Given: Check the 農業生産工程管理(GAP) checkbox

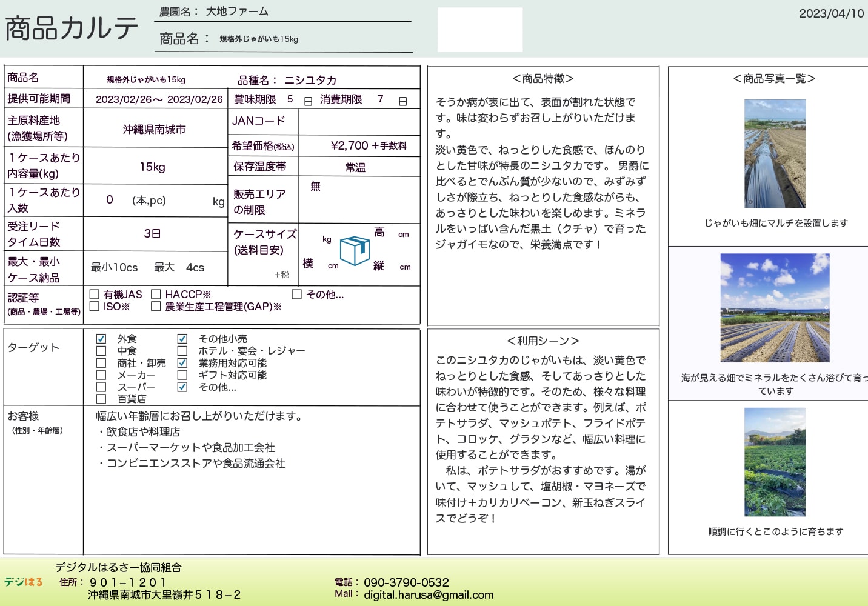Looking at the screenshot, I should (x=156, y=307).
